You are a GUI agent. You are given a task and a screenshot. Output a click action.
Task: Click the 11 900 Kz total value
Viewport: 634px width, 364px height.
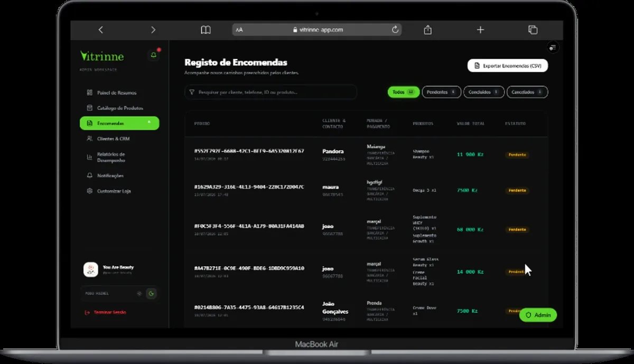click(x=470, y=155)
